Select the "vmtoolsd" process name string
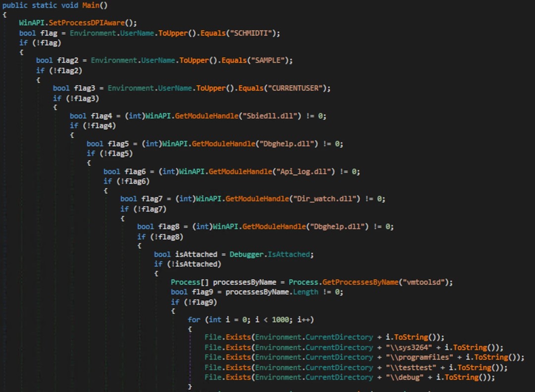This screenshot has width=535, height=392. (x=424, y=282)
